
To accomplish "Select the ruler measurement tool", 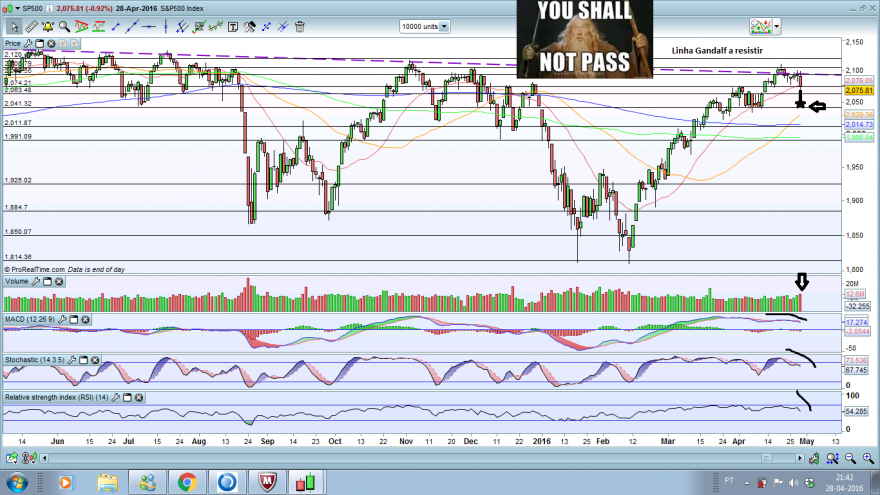I will 31,26.
